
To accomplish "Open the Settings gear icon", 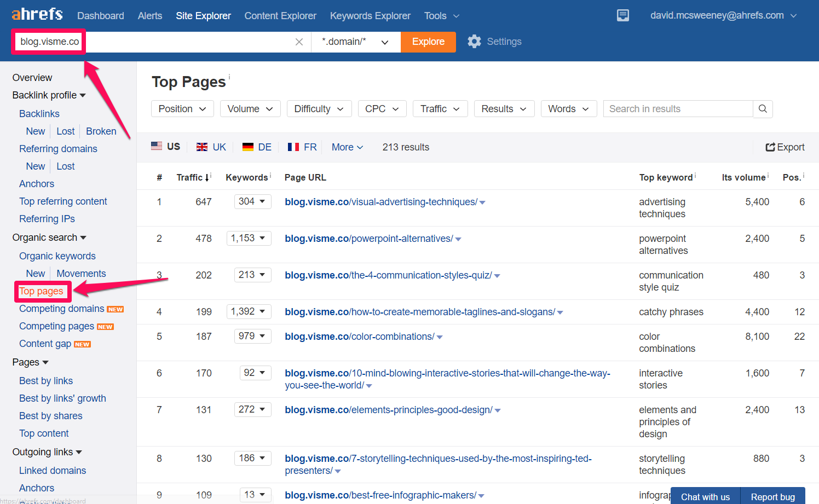I will [x=474, y=42].
